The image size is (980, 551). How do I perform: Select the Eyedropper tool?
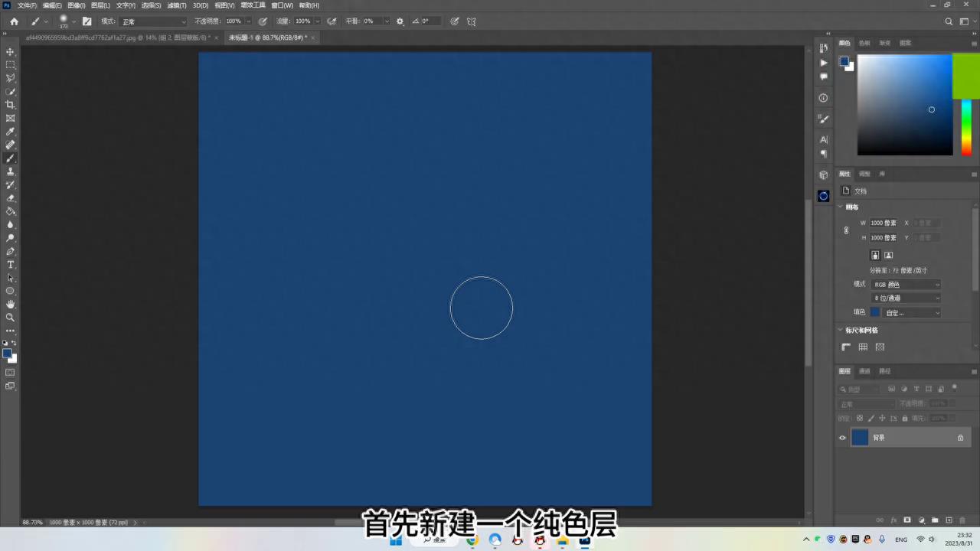(11, 132)
